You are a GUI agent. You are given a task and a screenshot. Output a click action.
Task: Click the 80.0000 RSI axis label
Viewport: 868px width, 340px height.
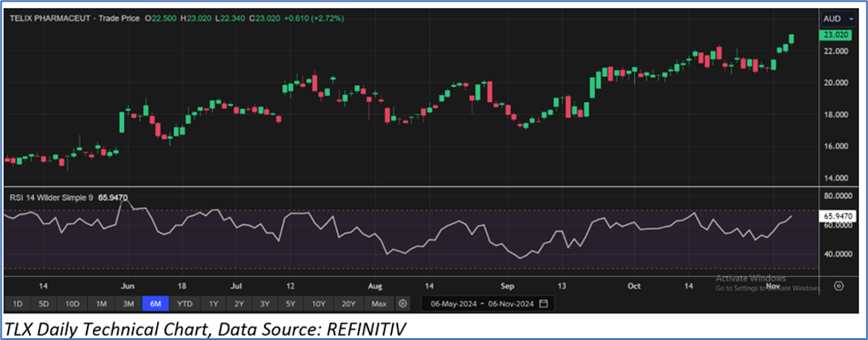pyautogui.click(x=838, y=196)
